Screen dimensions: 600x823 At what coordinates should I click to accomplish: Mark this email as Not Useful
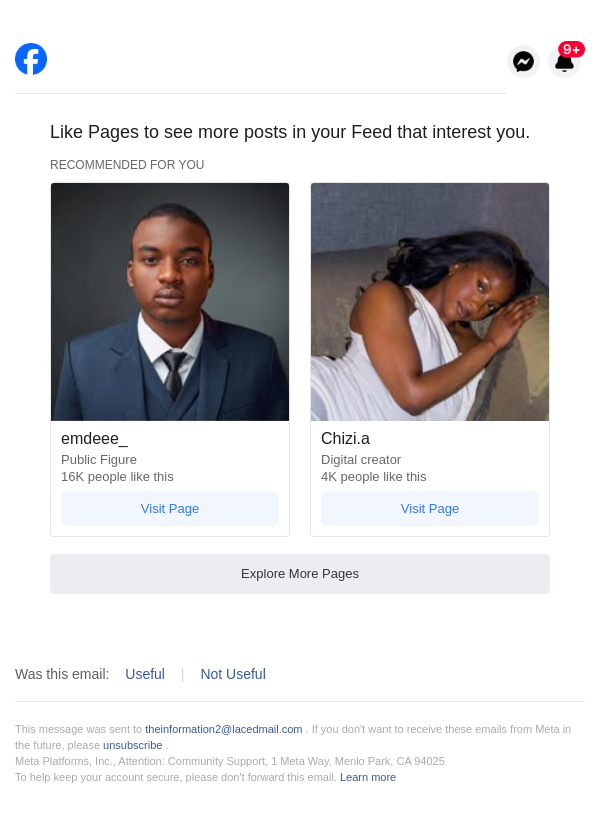(x=233, y=674)
